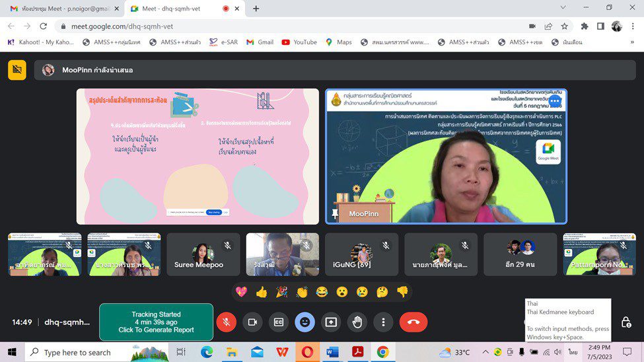Click the yellow presentation-off icon
The height and width of the screenshot is (362, 644).
pos(17,70)
